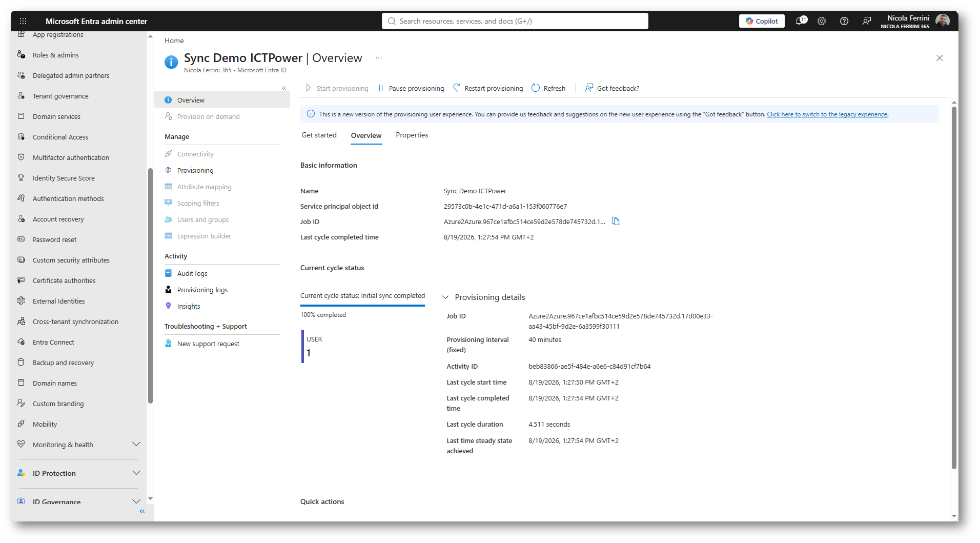980x543 pixels.
Task: Open the notifications bell icon
Action: pyautogui.click(x=800, y=21)
